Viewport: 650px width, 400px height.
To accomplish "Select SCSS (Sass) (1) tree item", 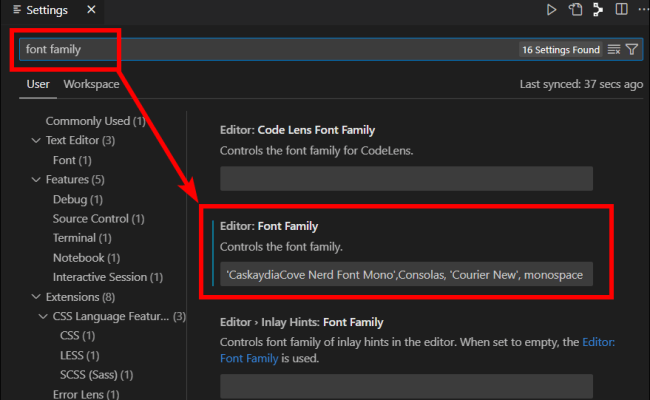I will (x=96, y=375).
